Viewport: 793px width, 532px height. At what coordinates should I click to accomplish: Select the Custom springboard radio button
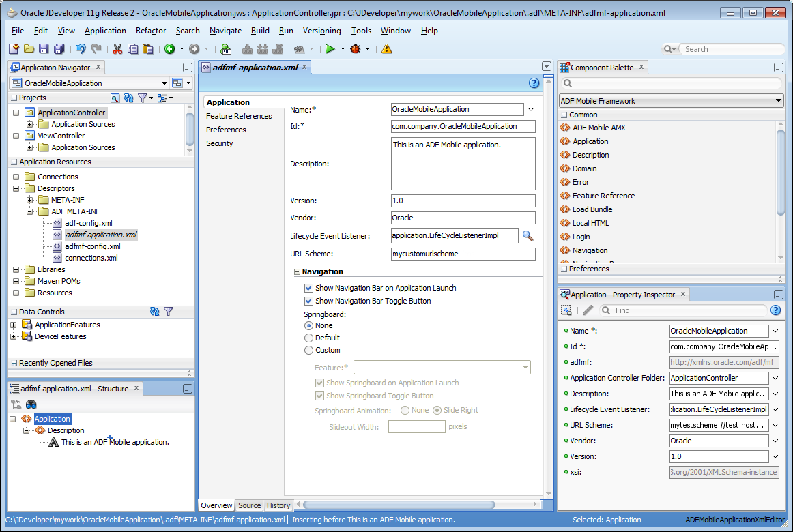coord(308,350)
